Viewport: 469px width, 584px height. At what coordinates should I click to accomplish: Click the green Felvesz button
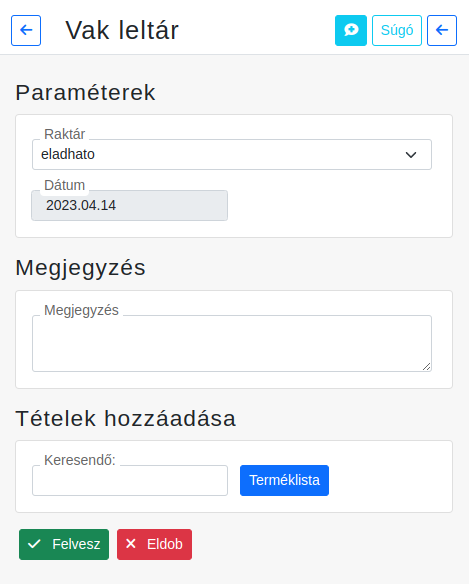click(x=64, y=544)
